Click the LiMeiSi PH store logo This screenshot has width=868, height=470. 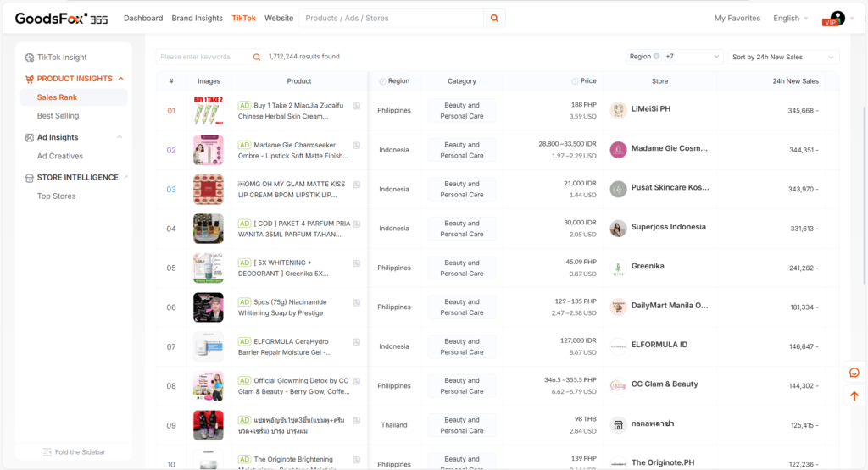point(618,110)
